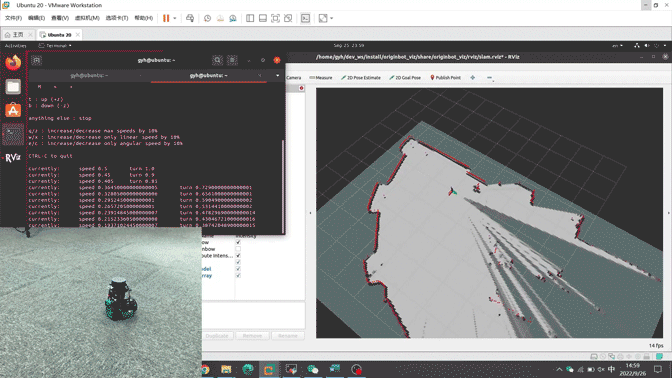Viewport: 672px width, 378px height.
Task: Open the 帮助(H) menu
Action: point(144,18)
